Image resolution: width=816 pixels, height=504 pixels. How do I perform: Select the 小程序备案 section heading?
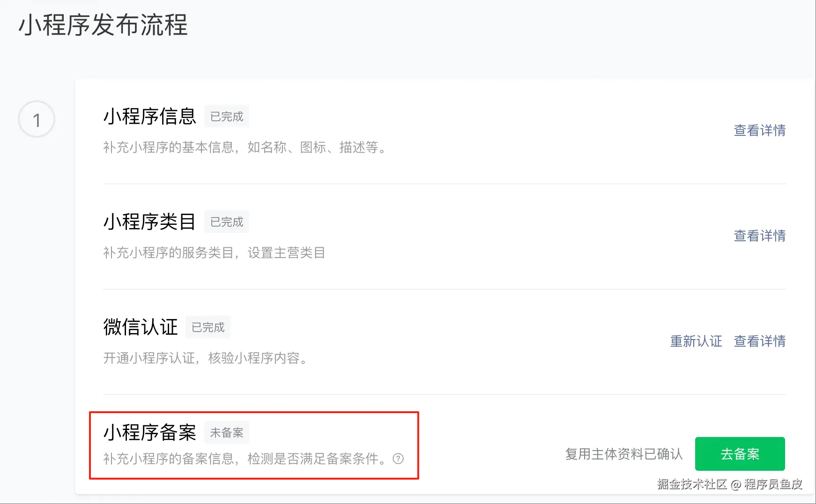150,432
